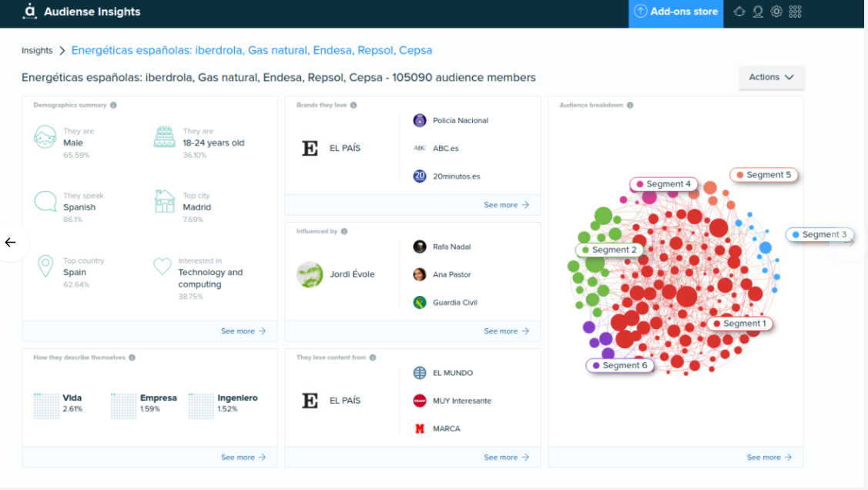Screen dimensions: 868x490
Task: Click Rafa Nadal's avatar
Action: [420, 247]
